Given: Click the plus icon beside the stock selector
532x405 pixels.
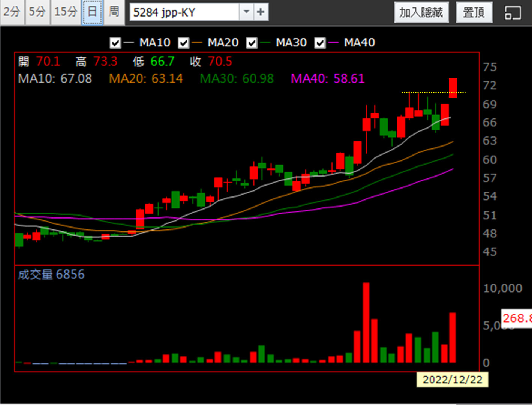Looking at the screenshot, I should [261, 12].
